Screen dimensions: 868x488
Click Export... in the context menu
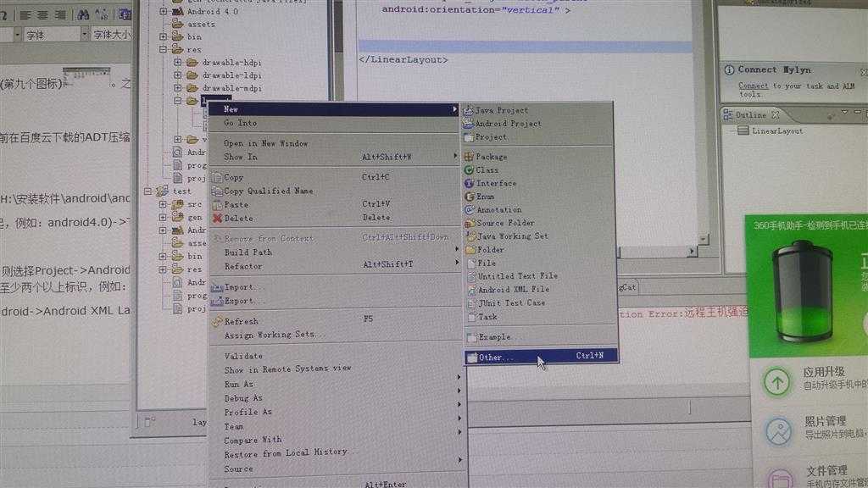tap(335, 301)
